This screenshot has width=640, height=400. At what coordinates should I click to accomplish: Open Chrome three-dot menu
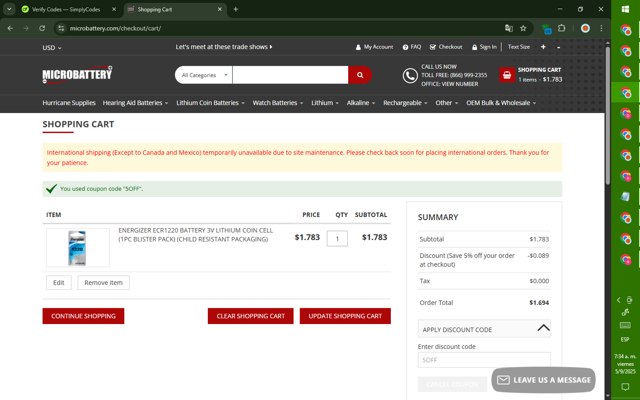(601, 28)
